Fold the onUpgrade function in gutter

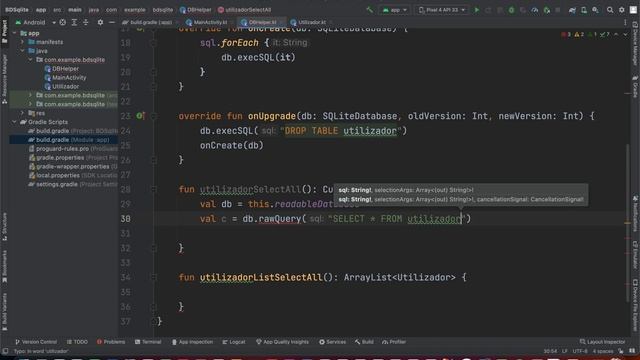[x=154, y=116]
